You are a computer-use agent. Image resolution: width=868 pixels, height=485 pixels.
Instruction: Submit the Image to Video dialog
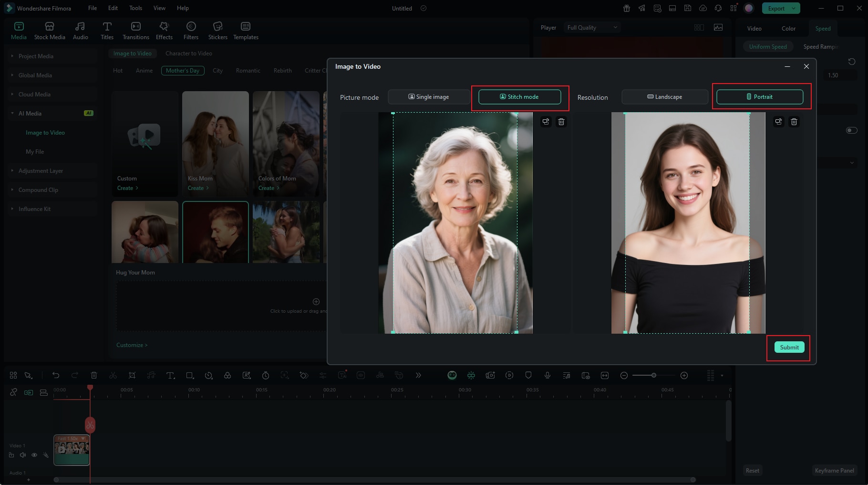789,348
